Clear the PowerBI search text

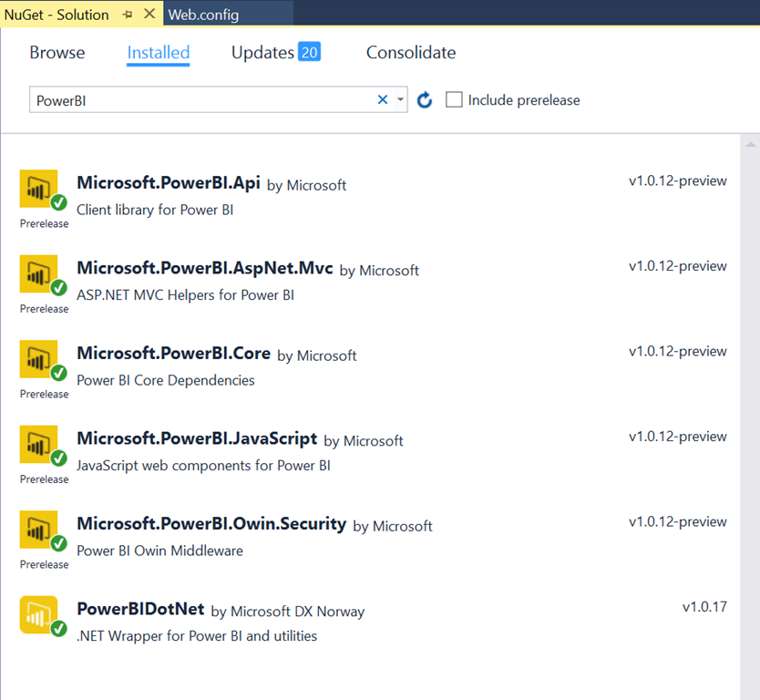pos(383,100)
